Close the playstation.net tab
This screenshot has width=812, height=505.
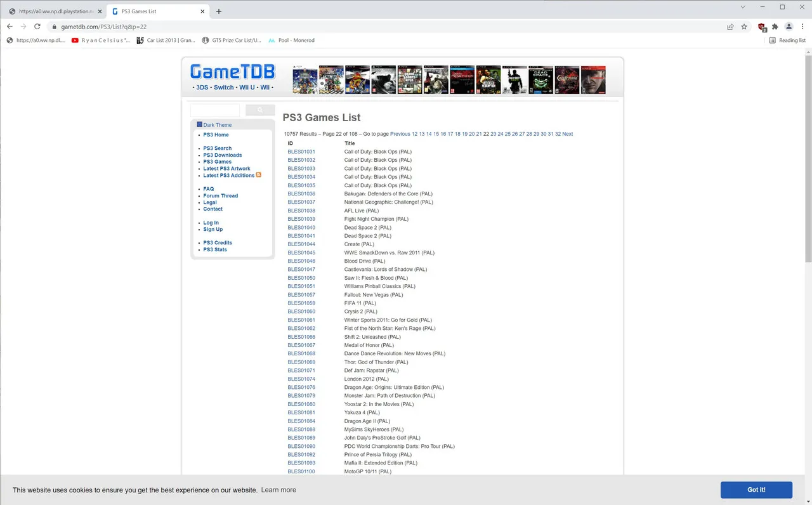pyautogui.click(x=100, y=11)
